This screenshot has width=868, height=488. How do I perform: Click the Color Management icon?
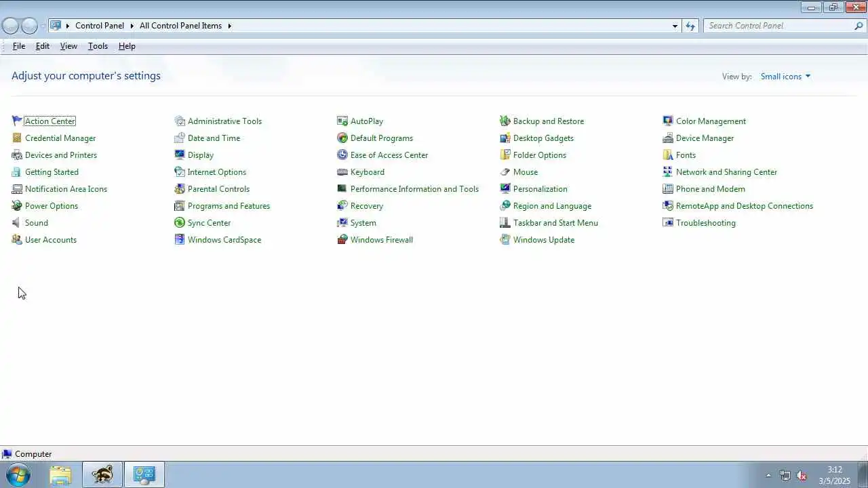[668, 121]
